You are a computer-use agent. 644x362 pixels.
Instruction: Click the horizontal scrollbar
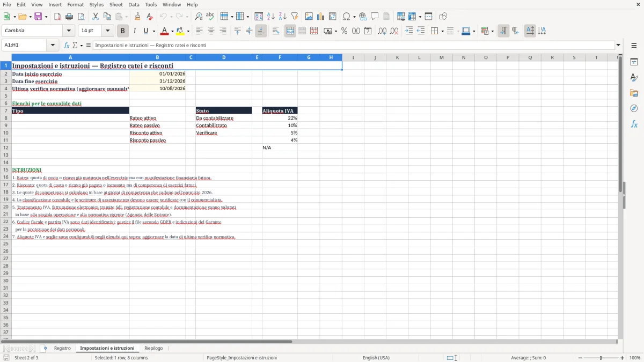[146, 342]
